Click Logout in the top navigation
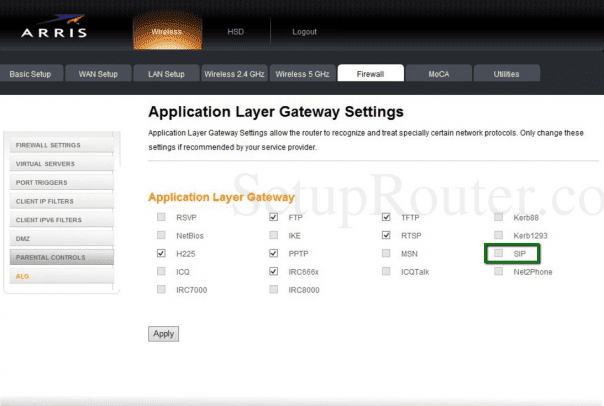Screen dimensions: 604x406 304,32
